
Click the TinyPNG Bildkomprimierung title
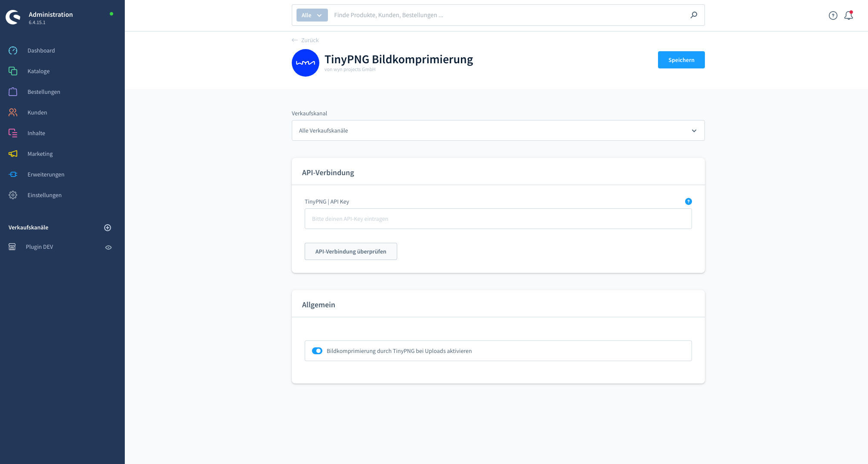pos(398,59)
